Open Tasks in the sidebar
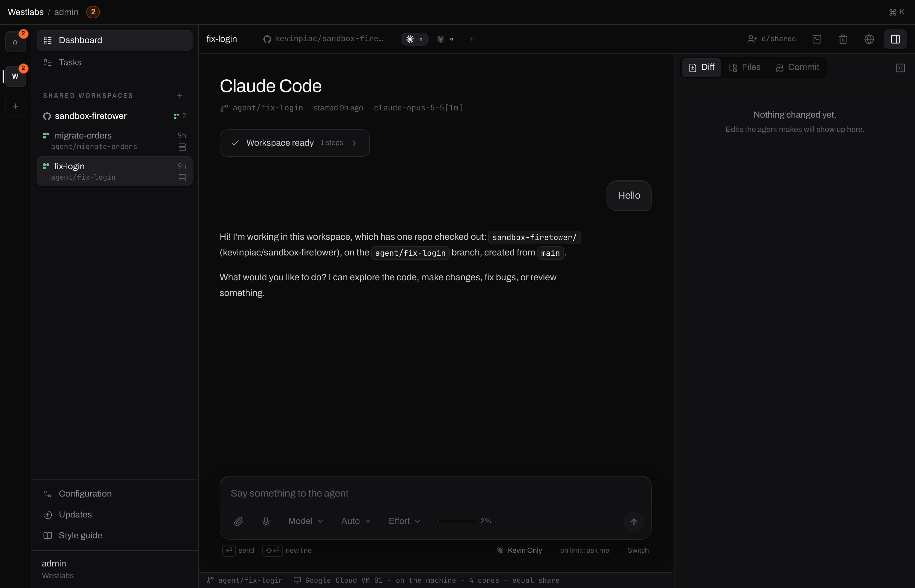 pos(115,63)
